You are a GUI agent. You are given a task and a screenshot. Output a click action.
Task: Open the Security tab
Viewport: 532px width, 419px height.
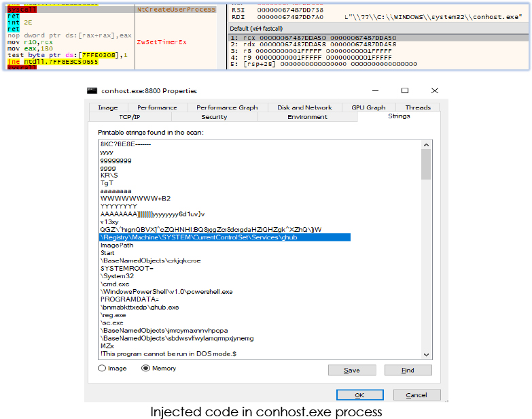(214, 117)
